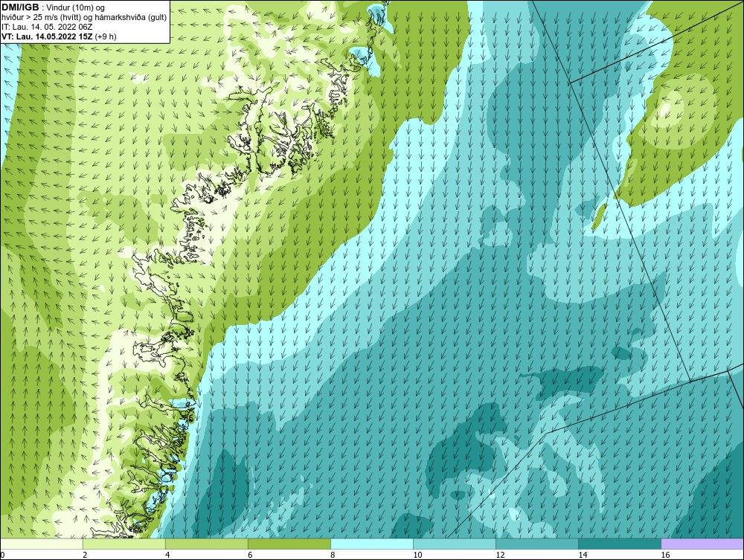Click the legend label '12'
Screen dimensions: 744x560
click(500, 555)
